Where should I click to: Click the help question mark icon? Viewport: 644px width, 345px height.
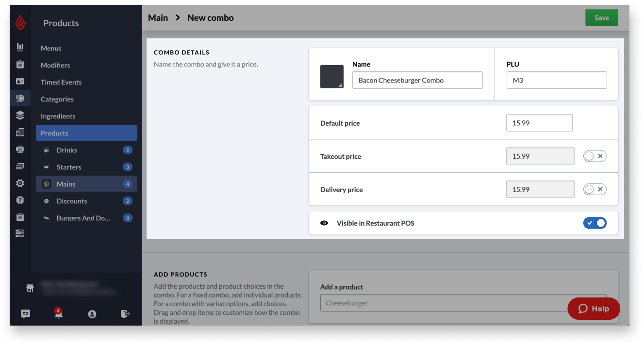[20, 200]
